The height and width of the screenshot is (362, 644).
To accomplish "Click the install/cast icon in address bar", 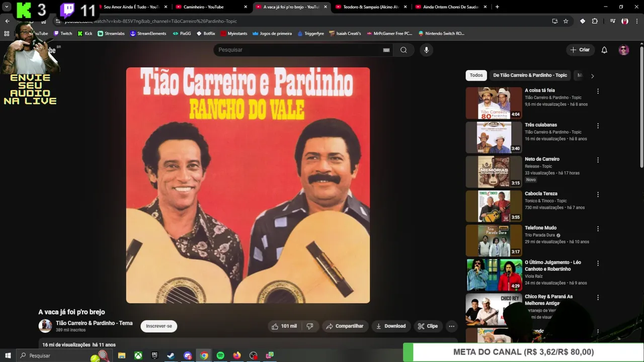I will [554, 21].
